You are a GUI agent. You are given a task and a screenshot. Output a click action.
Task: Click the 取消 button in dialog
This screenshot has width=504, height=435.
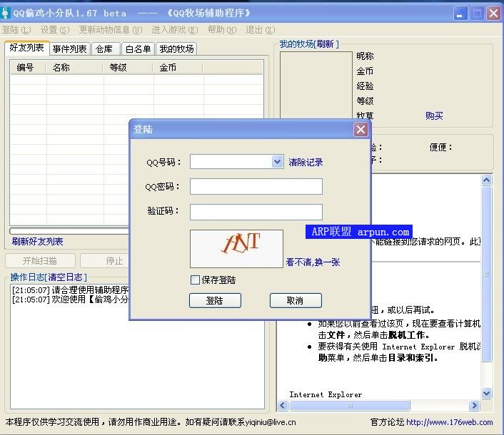296,300
